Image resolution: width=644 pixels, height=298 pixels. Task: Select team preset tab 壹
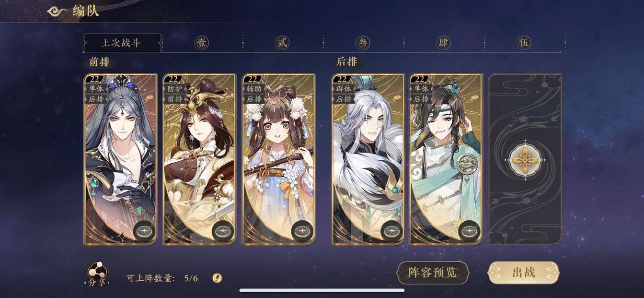(x=201, y=43)
